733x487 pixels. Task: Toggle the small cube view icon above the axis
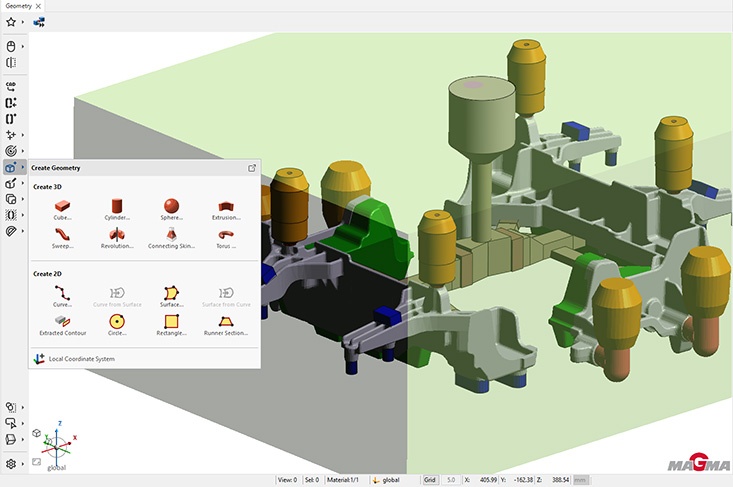[x=36, y=433]
